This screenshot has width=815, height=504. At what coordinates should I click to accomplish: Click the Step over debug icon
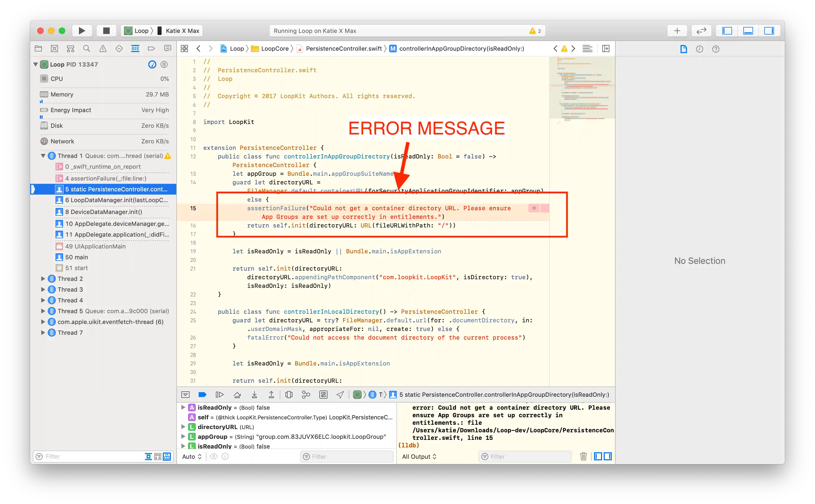tap(237, 395)
